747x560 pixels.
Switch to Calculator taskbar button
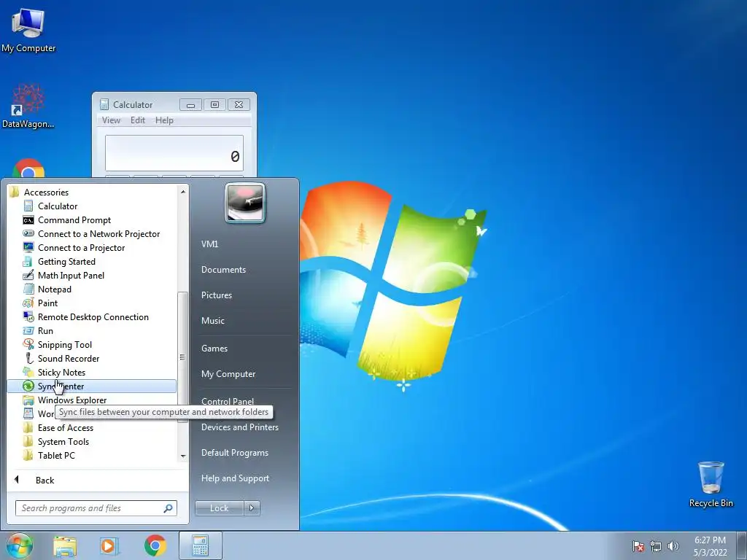click(201, 545)
